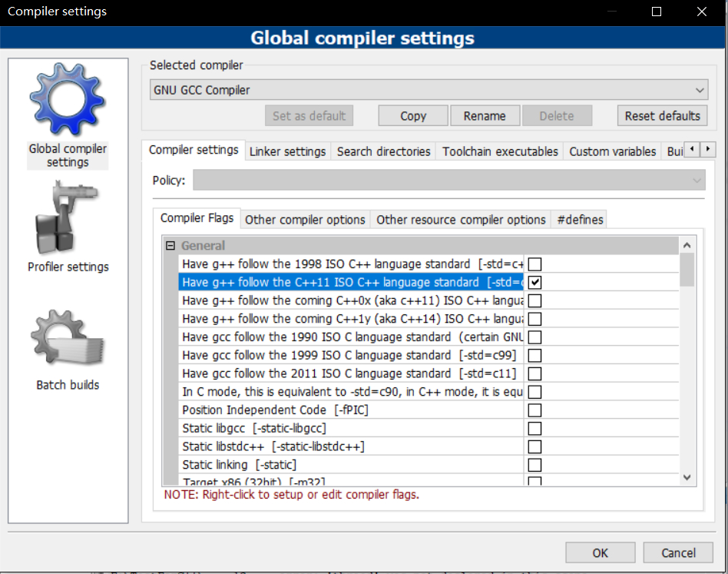
Task: Enable the C++1y (C++14) standard checkbox
Action: (x=534, y=319)
